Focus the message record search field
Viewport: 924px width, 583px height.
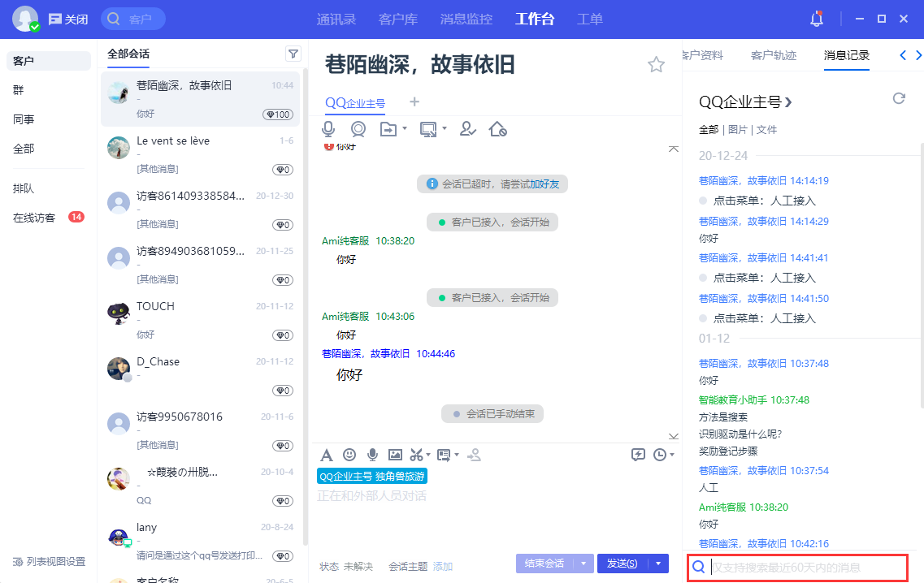click(797, 568)
